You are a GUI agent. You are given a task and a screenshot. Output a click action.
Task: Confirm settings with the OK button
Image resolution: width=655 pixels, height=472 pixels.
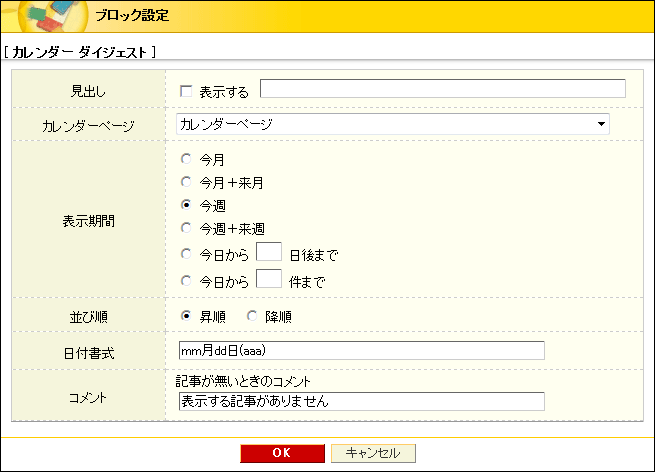(x=282, y=453)
